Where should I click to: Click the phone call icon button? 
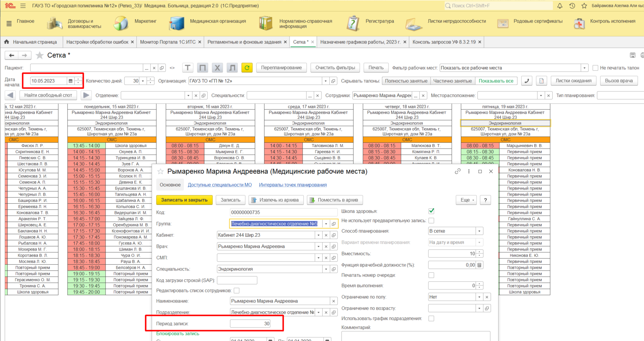click(526, 81)
